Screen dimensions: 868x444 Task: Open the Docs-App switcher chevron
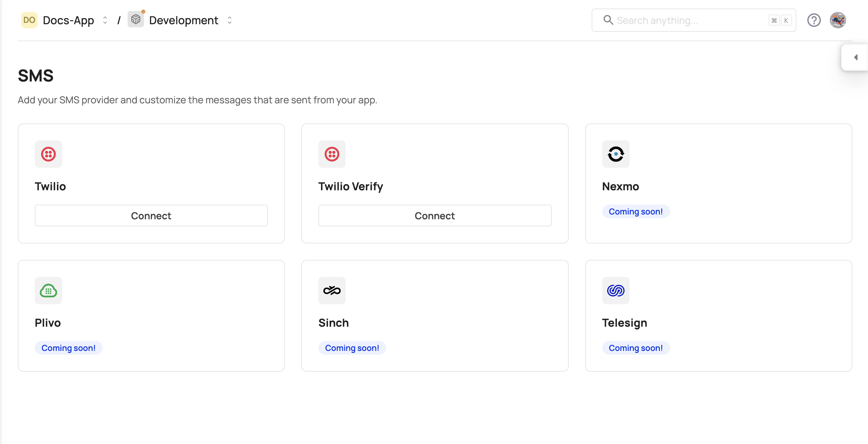pyautogui.click(x=105, y=20)
